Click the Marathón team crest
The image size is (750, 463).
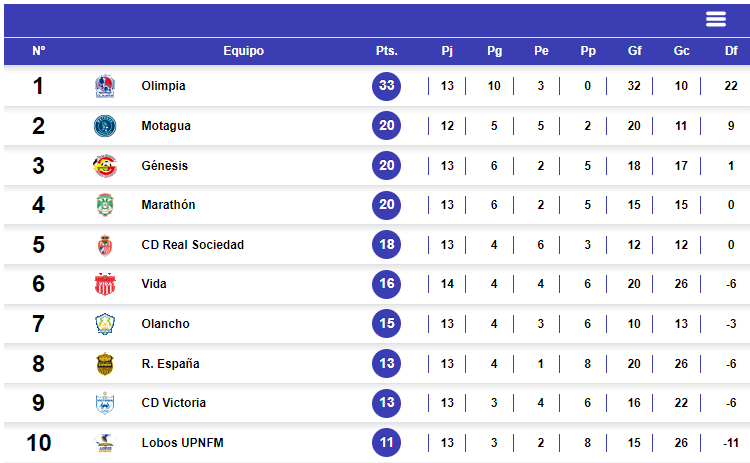104,205
